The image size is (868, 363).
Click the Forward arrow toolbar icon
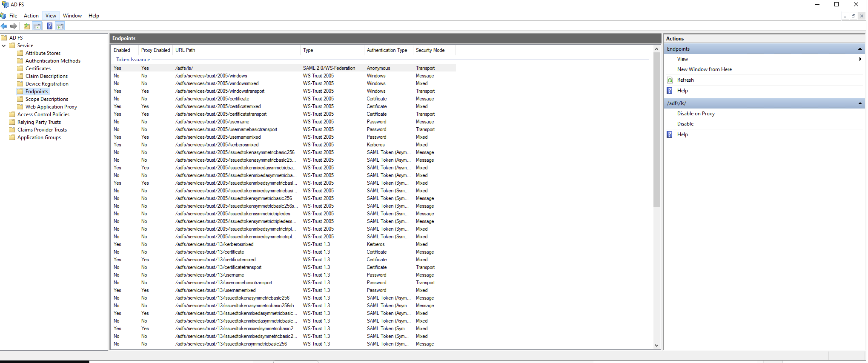[x=14, y=26]
